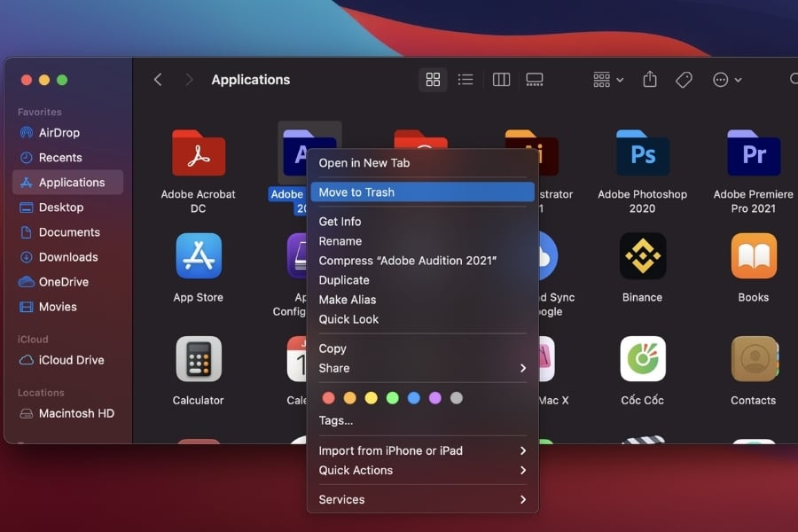Select the Books app icon
798x532 pixels.
coord(753,256)
